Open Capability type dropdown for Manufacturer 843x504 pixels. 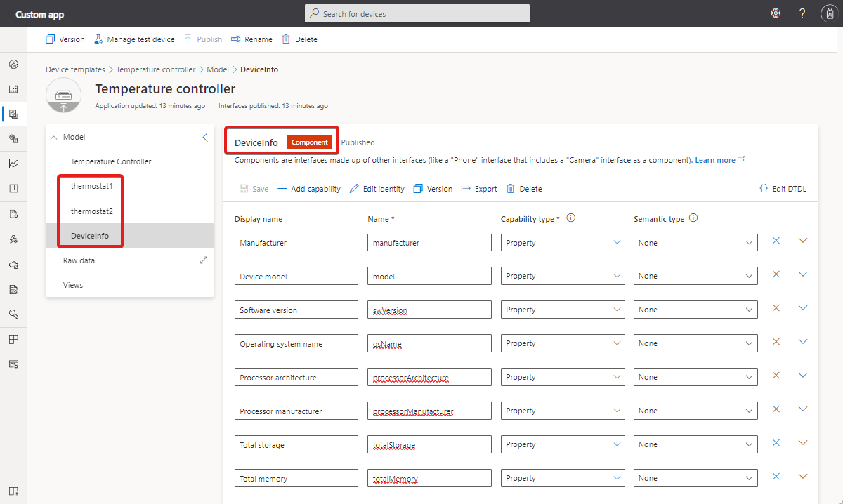(x=562, y=243)
